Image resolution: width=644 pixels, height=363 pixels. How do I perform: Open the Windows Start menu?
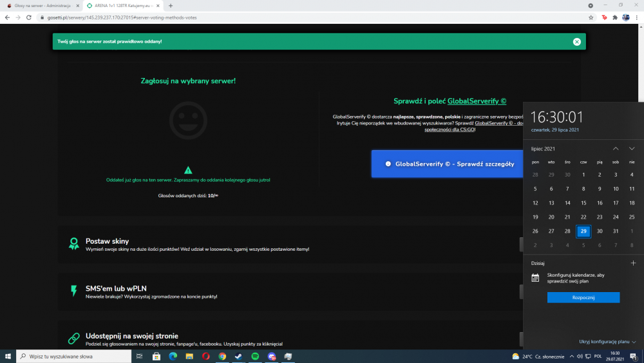[x=8, y=356]
